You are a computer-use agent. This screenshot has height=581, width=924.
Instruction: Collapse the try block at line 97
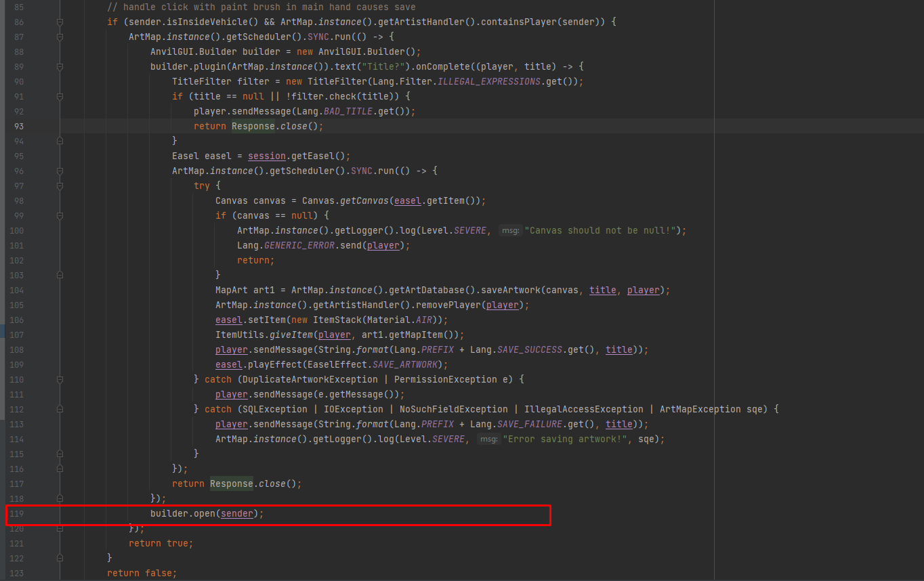coord(60,186)
